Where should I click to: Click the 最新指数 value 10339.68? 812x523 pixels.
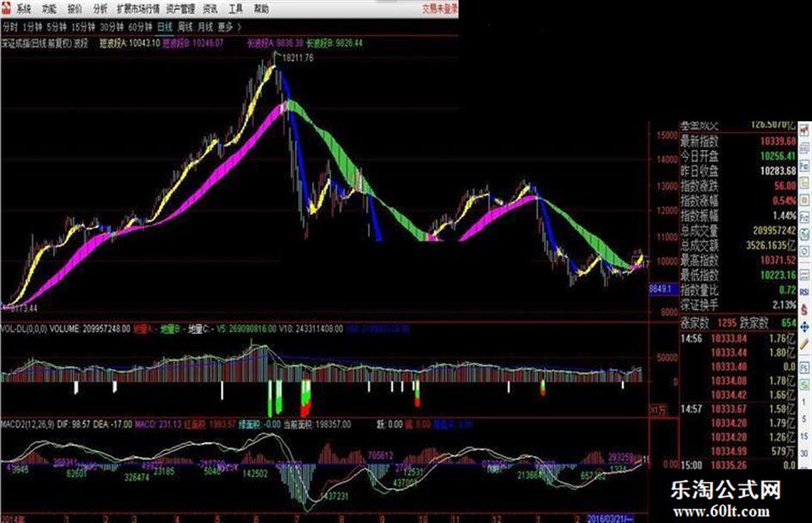click(778, 141)
